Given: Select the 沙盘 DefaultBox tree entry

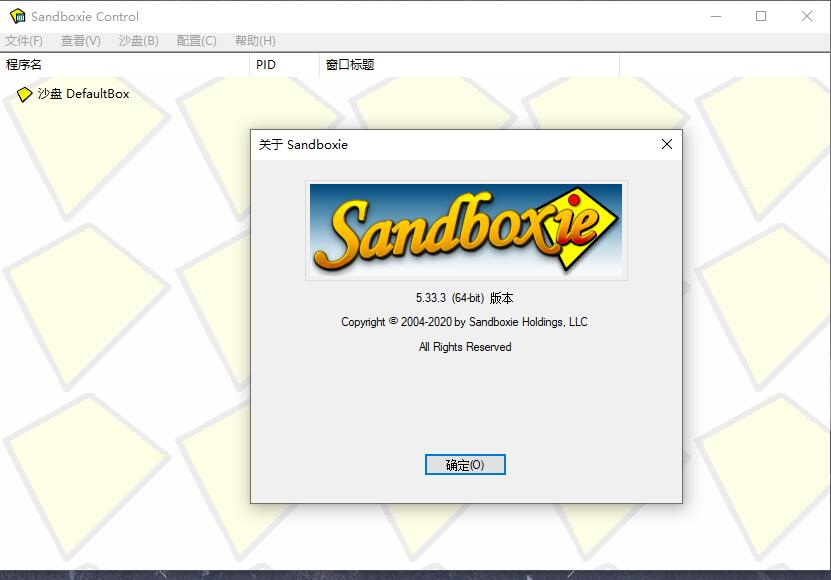Looking at the screenshot, I should click(x=84, y=94).
